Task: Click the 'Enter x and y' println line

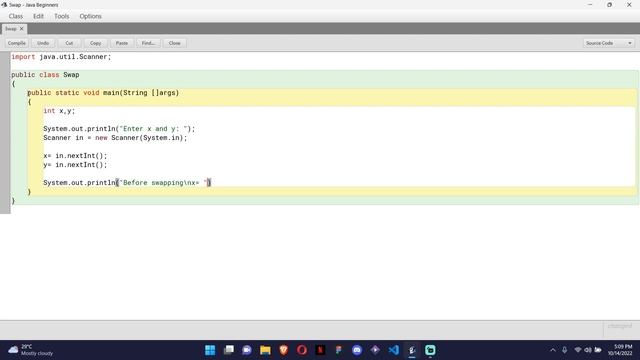Action: [119, 129]
